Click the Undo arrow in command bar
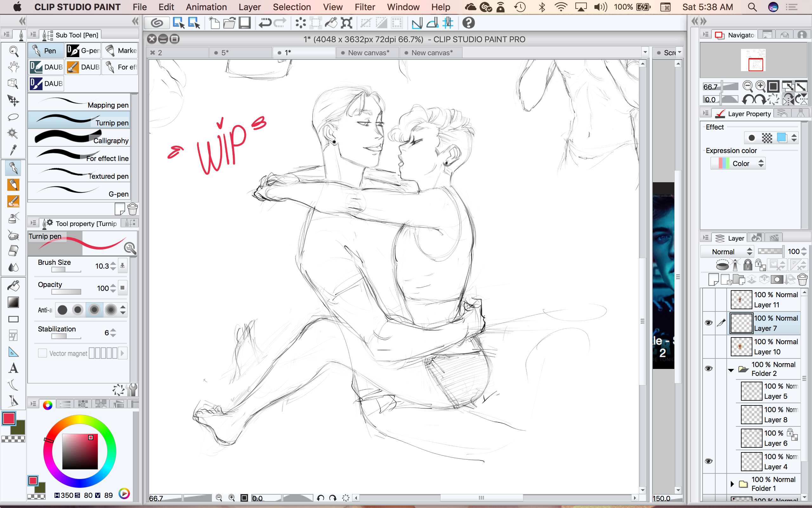The image size is (812, 508). (265, 23)
